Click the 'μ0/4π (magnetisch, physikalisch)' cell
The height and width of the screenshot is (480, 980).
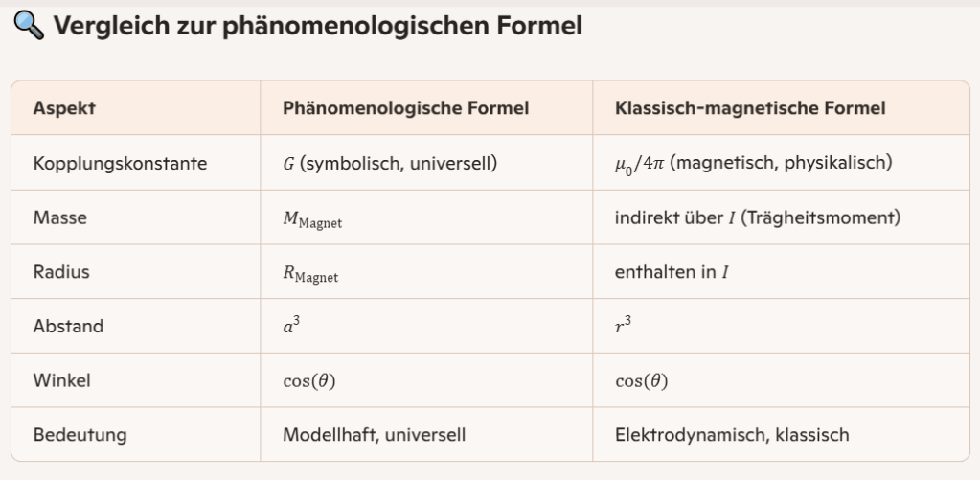tap(753, 163)
